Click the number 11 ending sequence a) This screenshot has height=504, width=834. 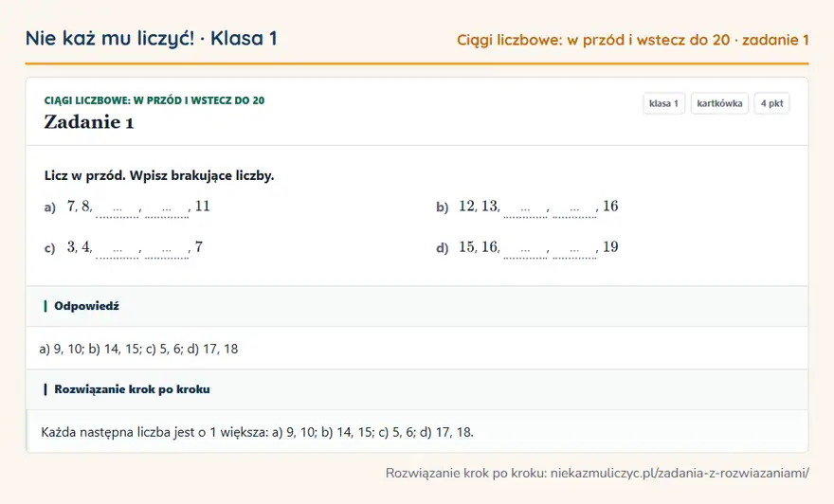tap(203, 207)
